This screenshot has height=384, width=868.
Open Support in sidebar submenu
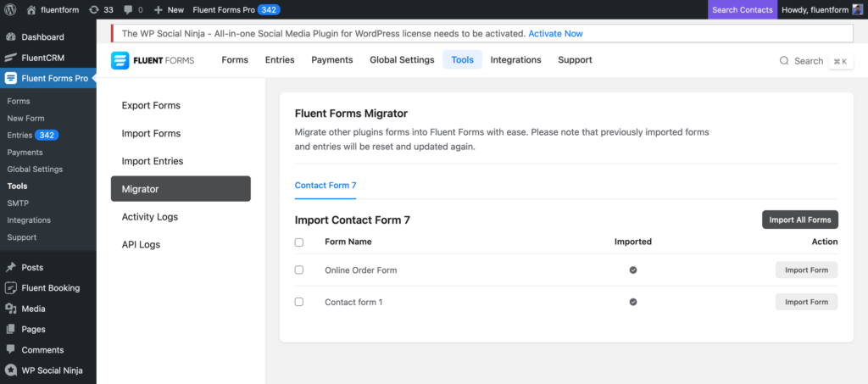click(x=21, y=237)
